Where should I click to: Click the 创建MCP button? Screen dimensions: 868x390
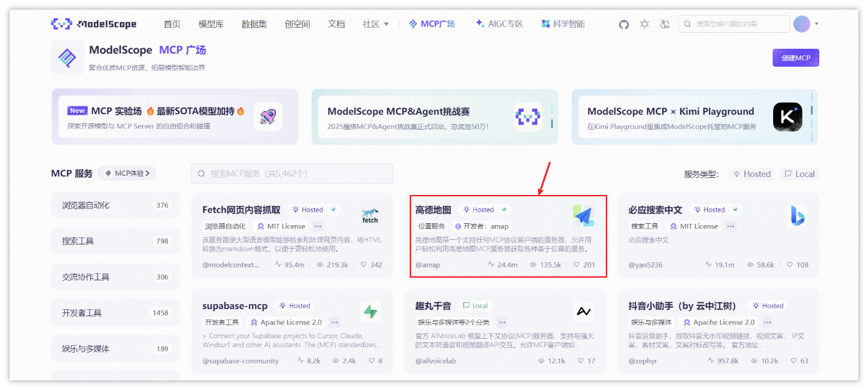tap(796, 58)
